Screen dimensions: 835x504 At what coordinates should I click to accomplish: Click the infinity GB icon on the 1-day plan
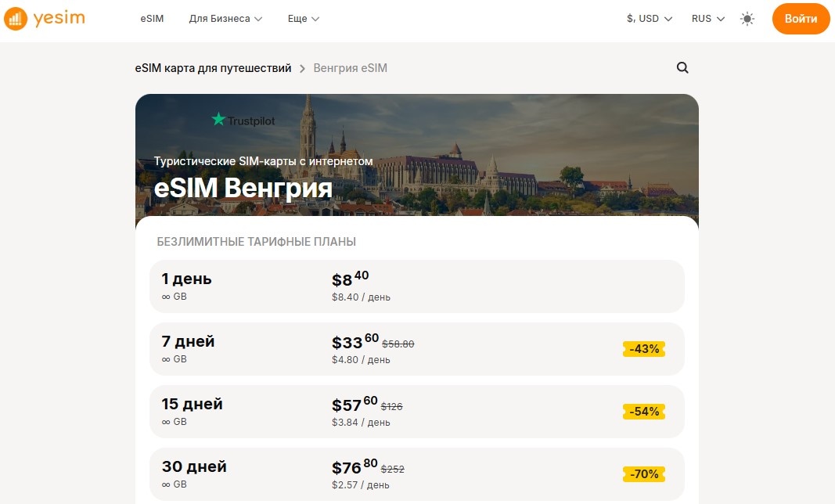click(x=165, y=297)
